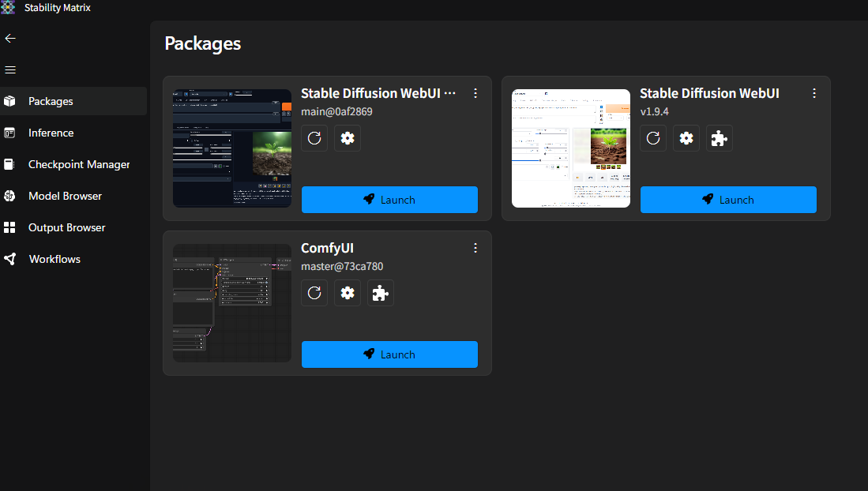Screen dimensions: 868x491
Task: Open settings gear for v1.9.4 package
Action: click(686, 138)
